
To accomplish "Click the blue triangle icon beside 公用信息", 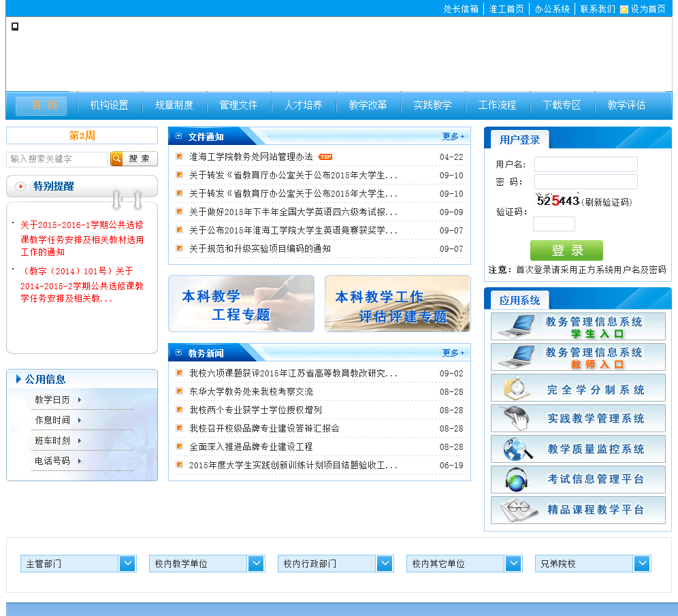I will [x=18, y=379].
